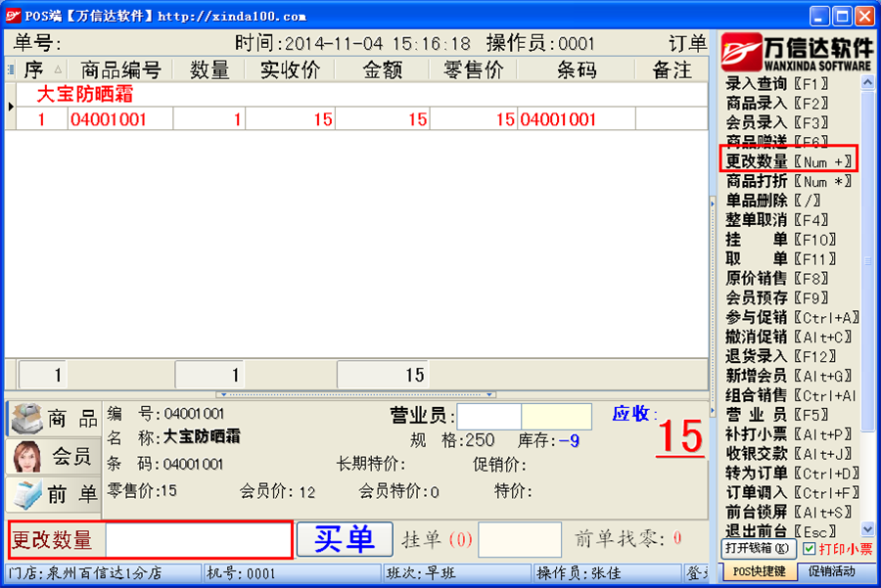Screen dimensions: 881x588
Task: Switch to the POS快捷键 tab
Action: (x=759, y=571)
